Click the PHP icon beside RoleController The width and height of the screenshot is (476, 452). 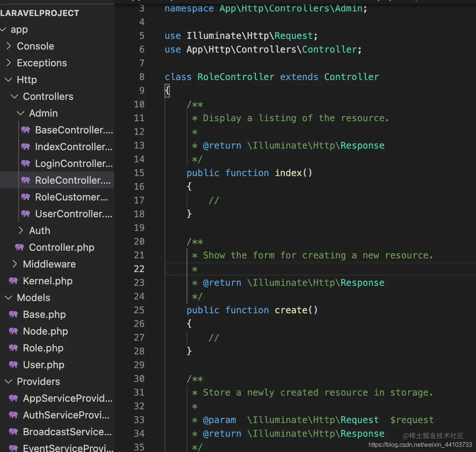(26, 180)
